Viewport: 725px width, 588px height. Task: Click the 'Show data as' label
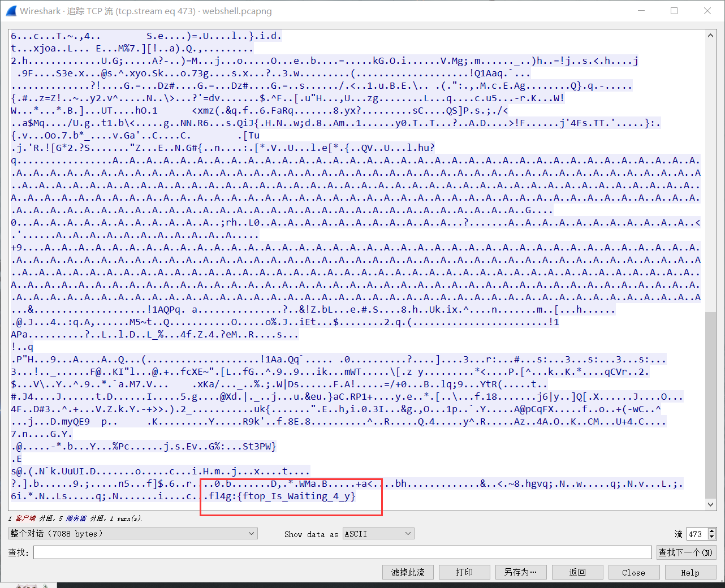[311, 534]
